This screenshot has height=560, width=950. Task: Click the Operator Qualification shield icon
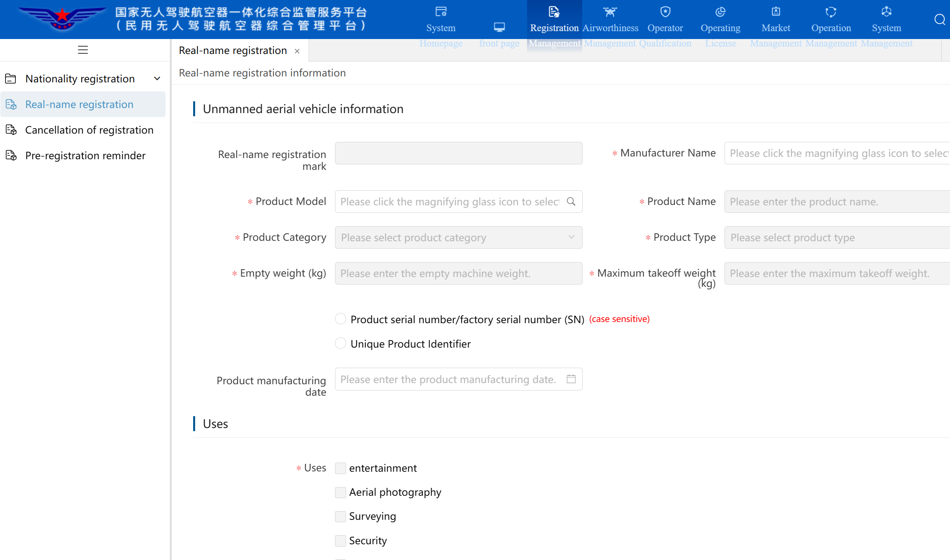pos(665,12)
